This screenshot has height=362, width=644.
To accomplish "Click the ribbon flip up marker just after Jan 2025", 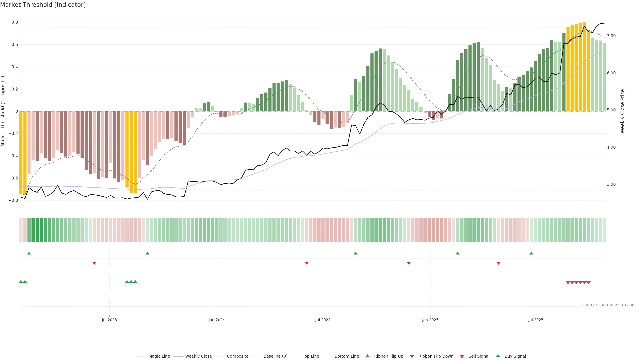I will pos(458,253).
